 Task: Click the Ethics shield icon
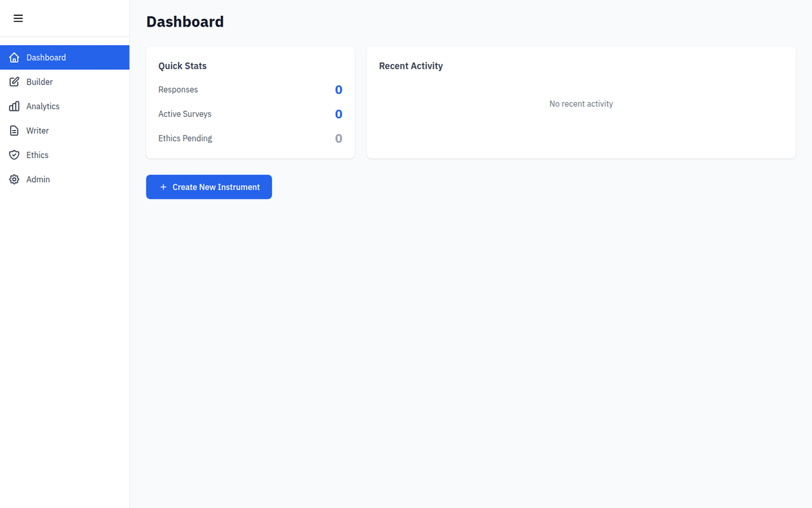point(14,154)
